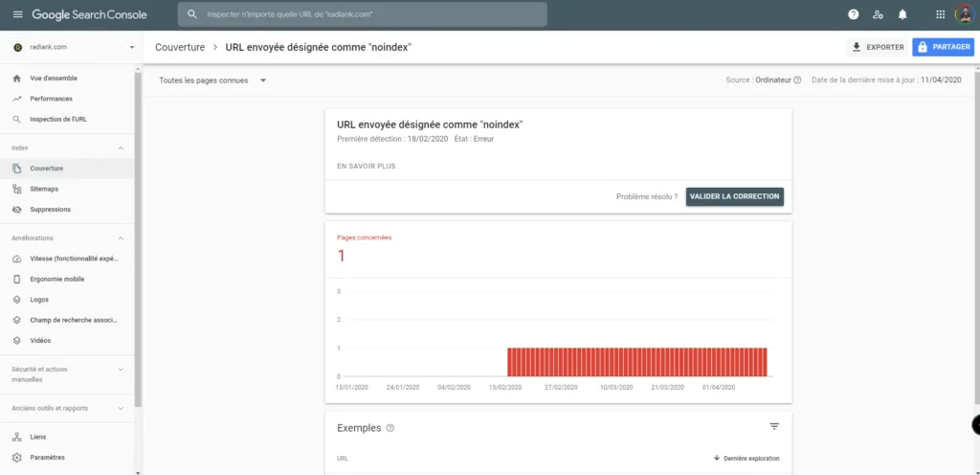The image size is (980, 475).
Task: Expand Anciens outils et rapports section
Action: 122,409
